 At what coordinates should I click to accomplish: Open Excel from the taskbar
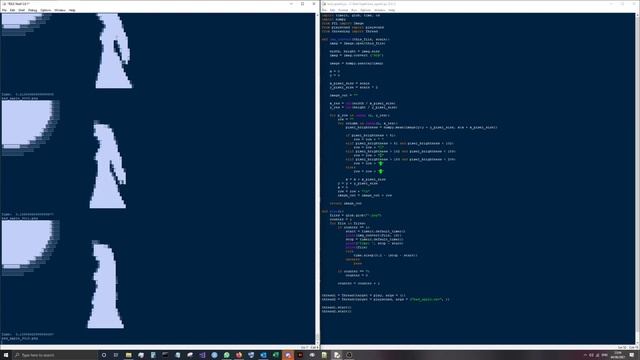(276, 355)
